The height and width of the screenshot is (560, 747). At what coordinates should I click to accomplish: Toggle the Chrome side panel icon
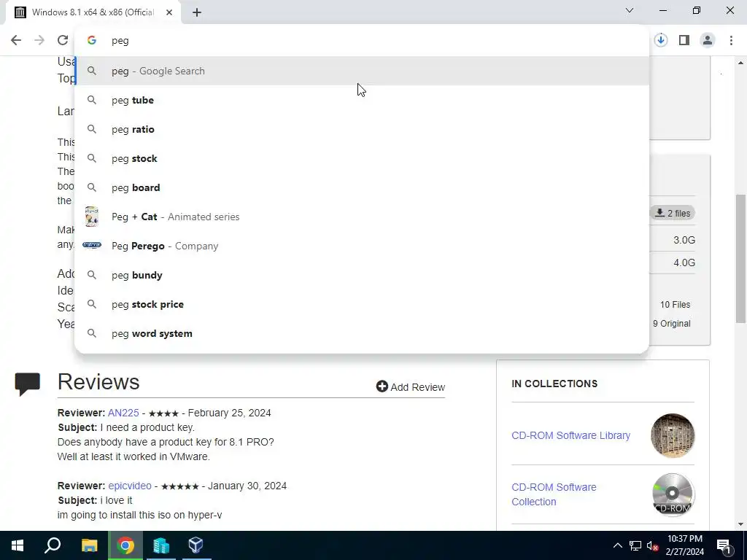coord(684,41)
